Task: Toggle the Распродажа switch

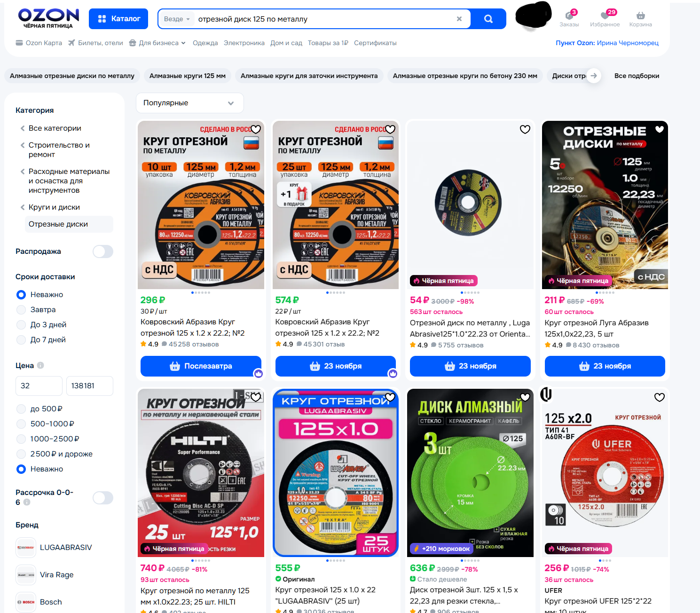Action: click(x=102, y=251)
